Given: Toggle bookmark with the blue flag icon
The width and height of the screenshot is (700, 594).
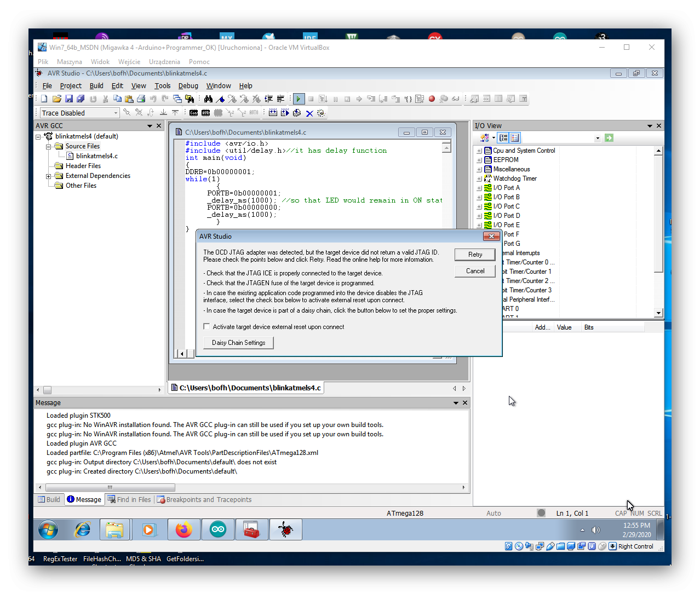Looking at the screenshot, I should (x=220, y=99).
